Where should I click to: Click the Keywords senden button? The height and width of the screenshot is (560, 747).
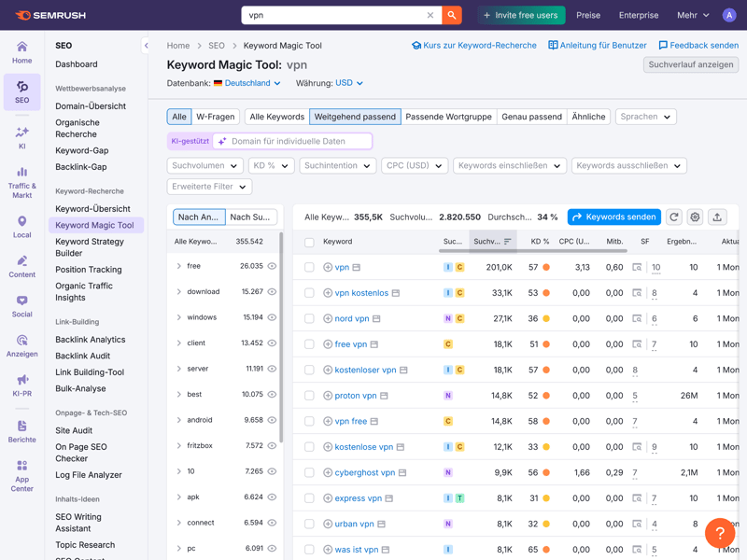tap(613, 217)
